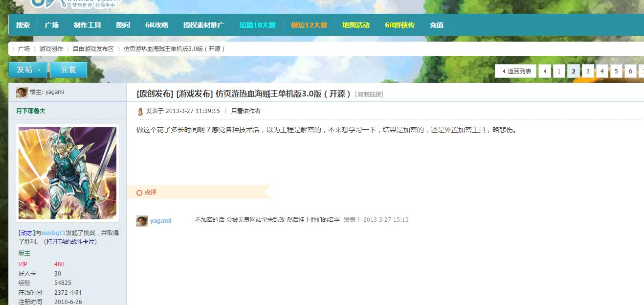Select current page 2 in pagination

pos(573,71)
